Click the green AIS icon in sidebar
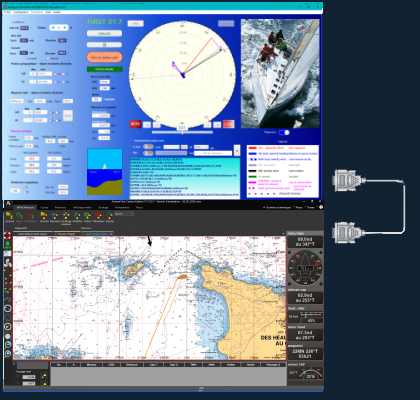 point(7,245)
